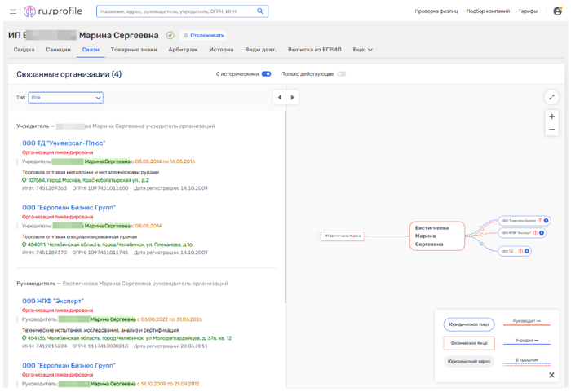Click address 454091, Челябинск, ул. Плеханова
The width and height of the screenshot is (571, 392).
coord(110,244)
